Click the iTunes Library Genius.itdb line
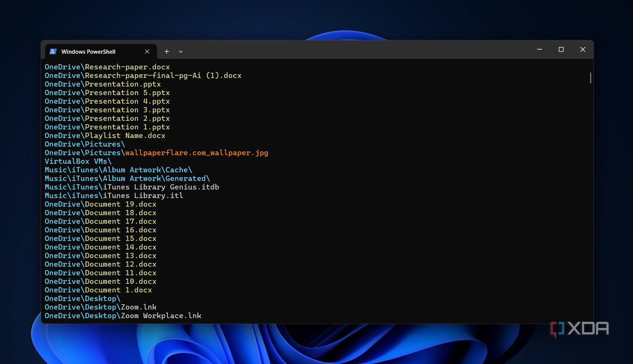Image resolution: width=633 pixels, height=364 pixels. click(132, 187)
